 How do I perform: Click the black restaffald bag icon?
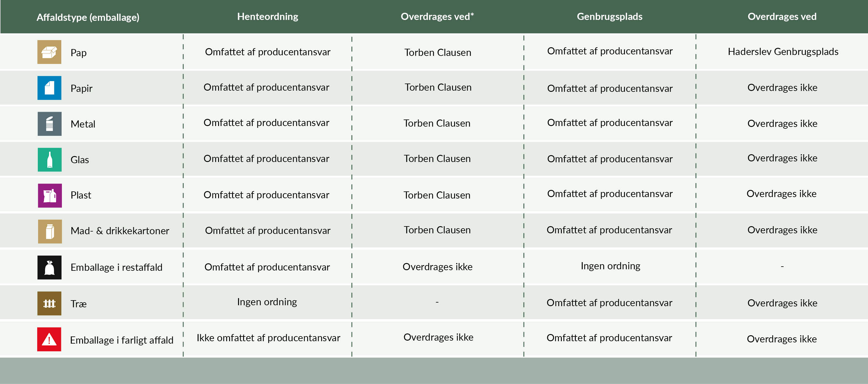[49, 267]
